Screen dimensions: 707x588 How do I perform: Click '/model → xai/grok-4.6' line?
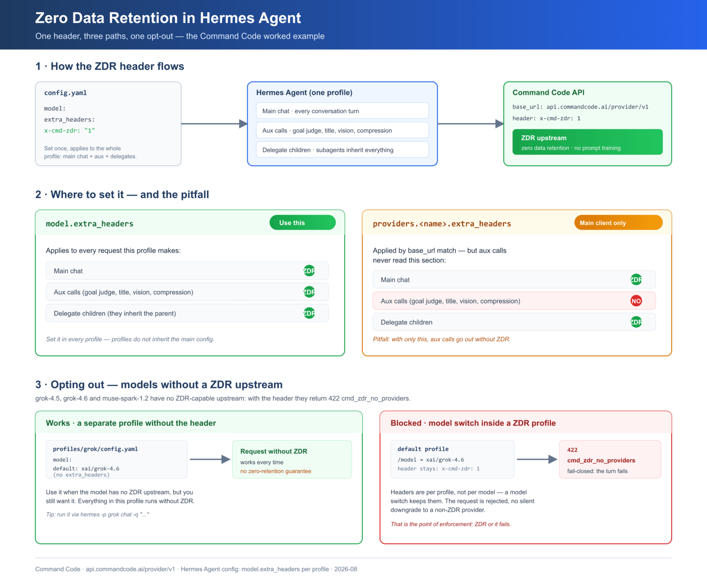[x=431, y=460]
